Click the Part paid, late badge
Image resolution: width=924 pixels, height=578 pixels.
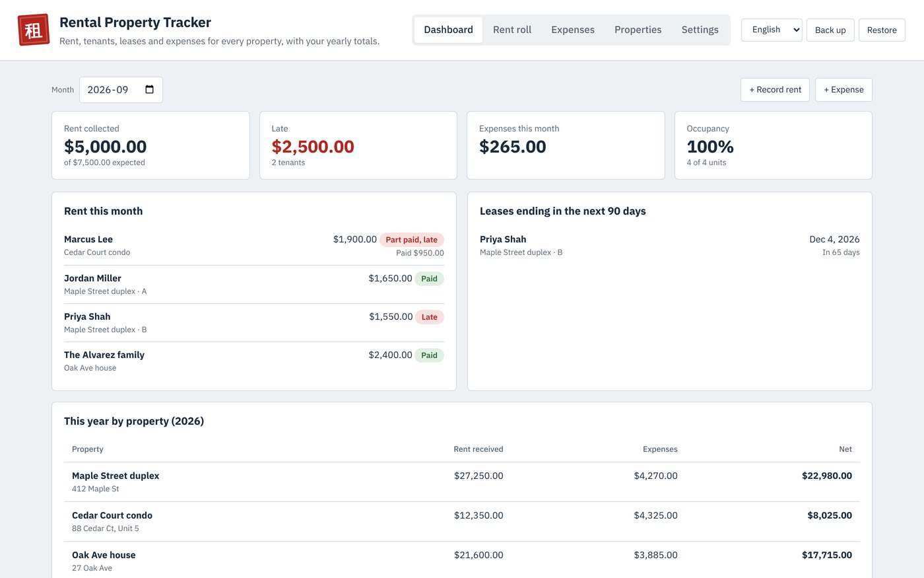(412, 240)
